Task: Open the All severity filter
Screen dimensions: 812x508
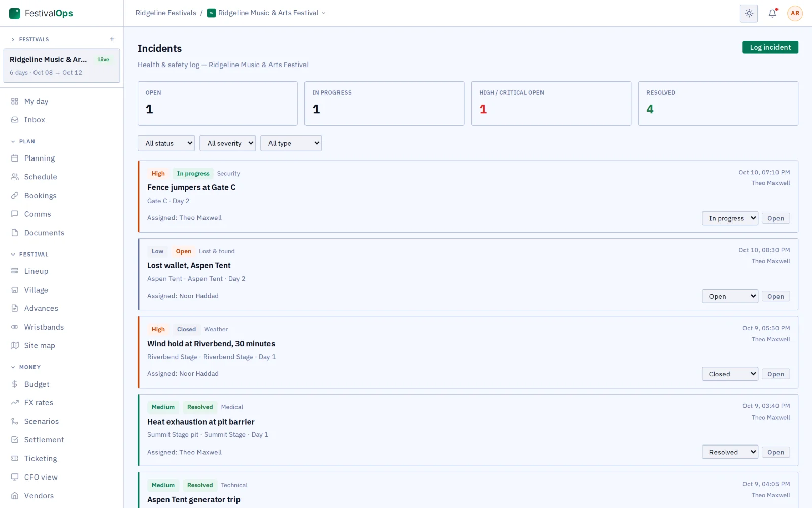Action: (227, 143)
